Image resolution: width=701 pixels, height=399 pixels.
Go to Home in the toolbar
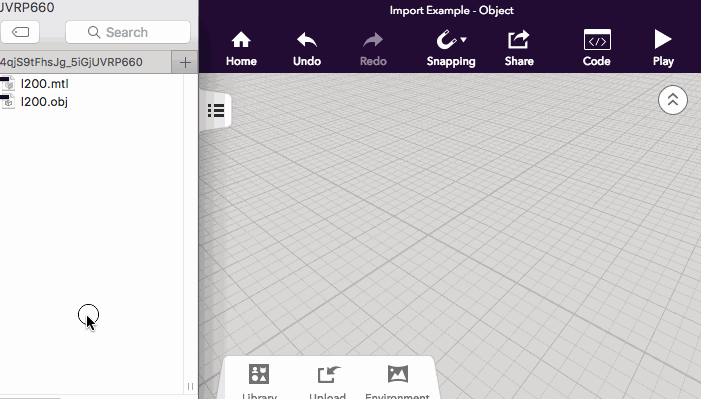pos(241,49)
